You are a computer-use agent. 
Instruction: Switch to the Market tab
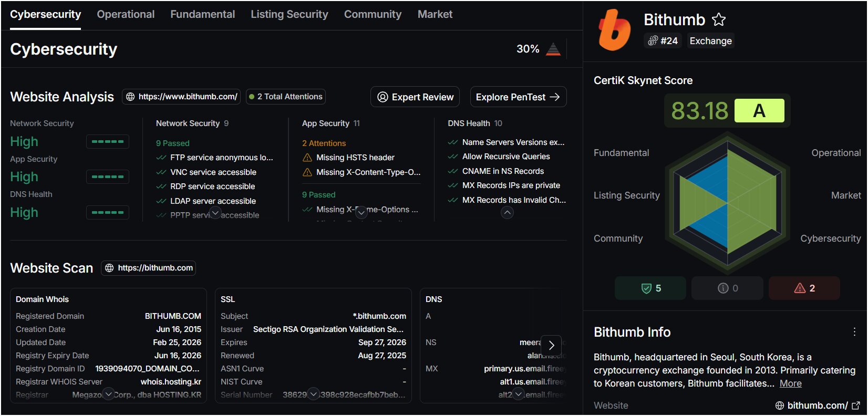click(435, 14)
